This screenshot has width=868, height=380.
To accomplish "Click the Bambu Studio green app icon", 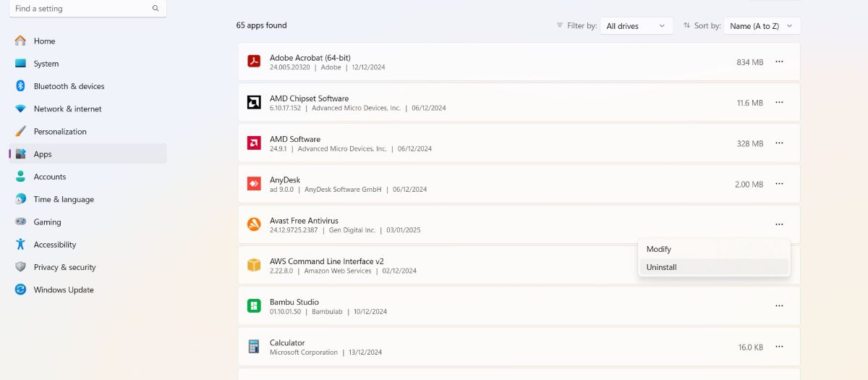I will click(x=254, y=305).
